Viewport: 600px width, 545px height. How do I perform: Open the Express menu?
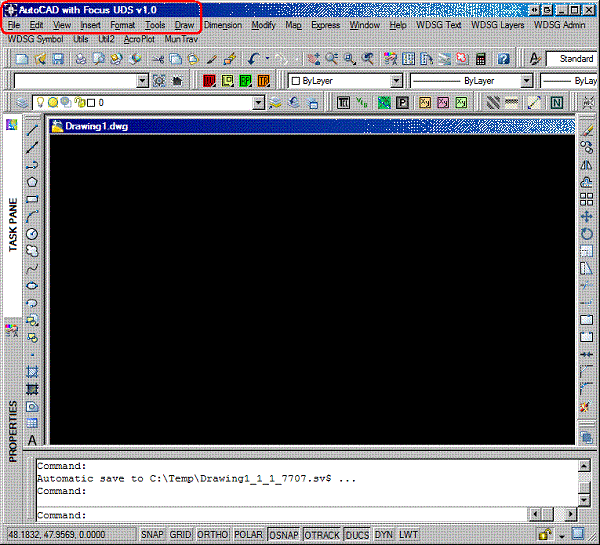[x=325, y=25]
